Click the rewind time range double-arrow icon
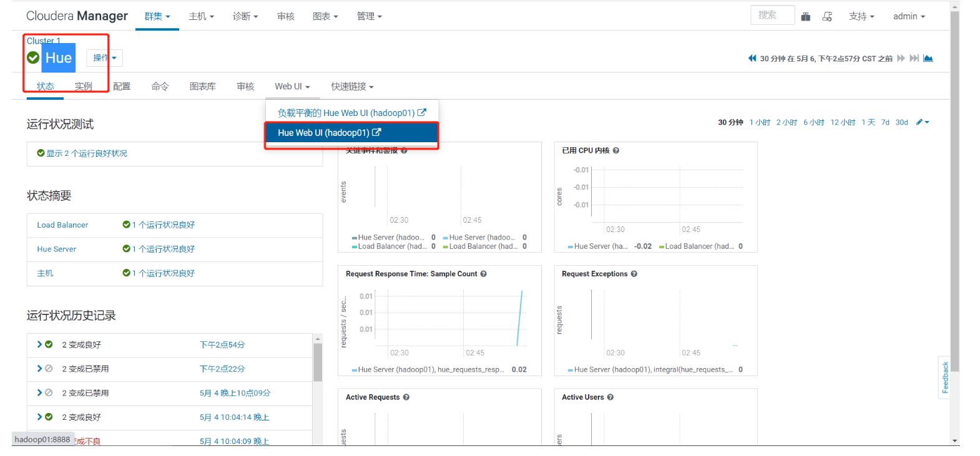The width and height of the screenshot is (980, 456). [752, 59]
